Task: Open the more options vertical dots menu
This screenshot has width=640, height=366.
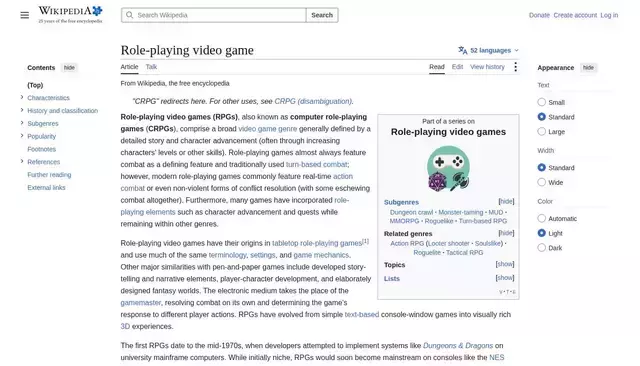Action: coord(516,67)
